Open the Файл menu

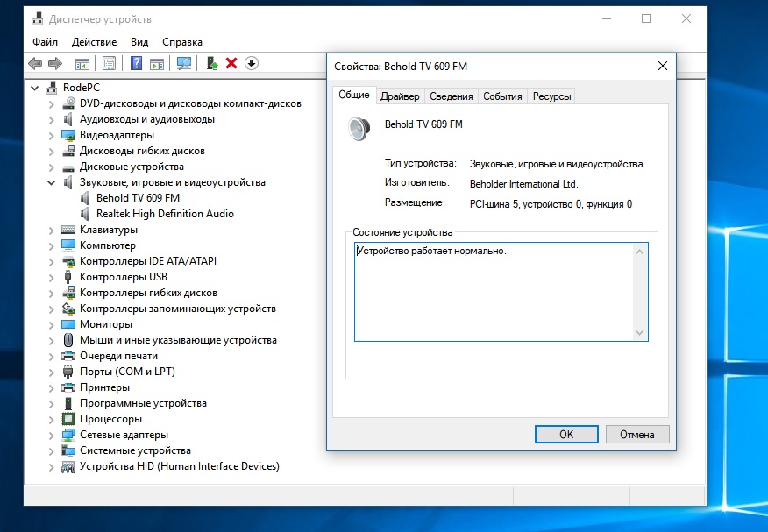45,42
